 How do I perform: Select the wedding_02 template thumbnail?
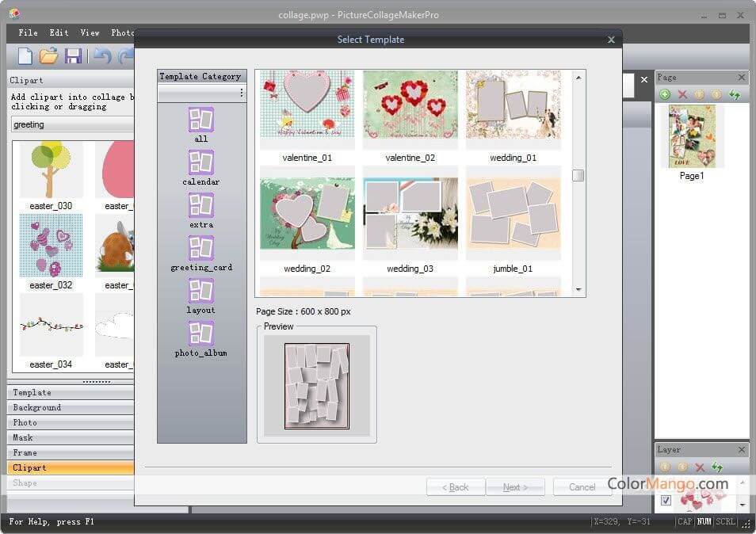click(x=307, y=214)
